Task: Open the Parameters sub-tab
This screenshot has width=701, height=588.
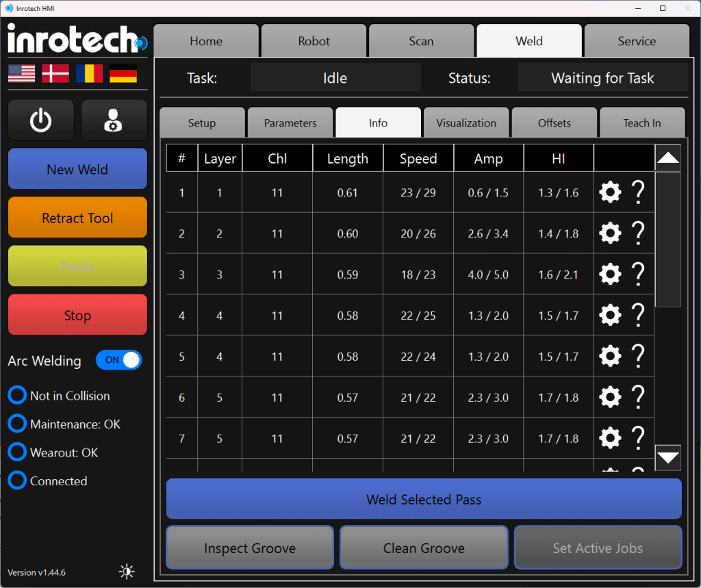Action: click(290, 123)
